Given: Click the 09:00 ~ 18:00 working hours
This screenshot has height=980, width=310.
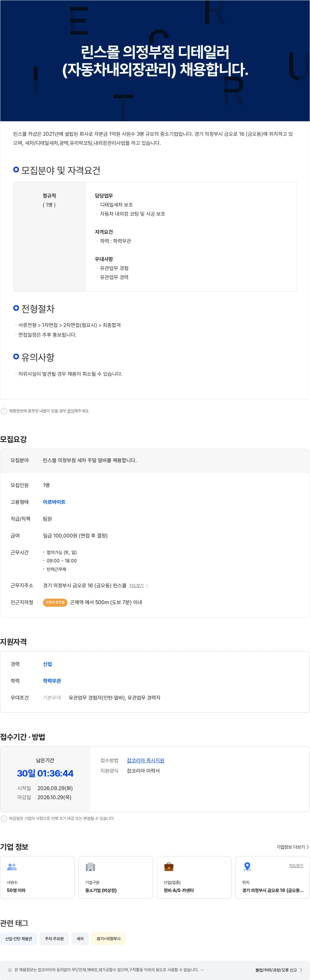Looking at the screenshot, I should [62, 561].
